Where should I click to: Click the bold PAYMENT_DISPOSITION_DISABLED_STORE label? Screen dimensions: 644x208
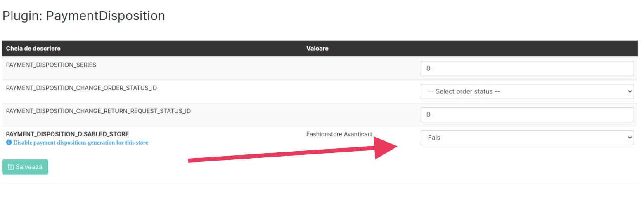(x=67, y=134)
